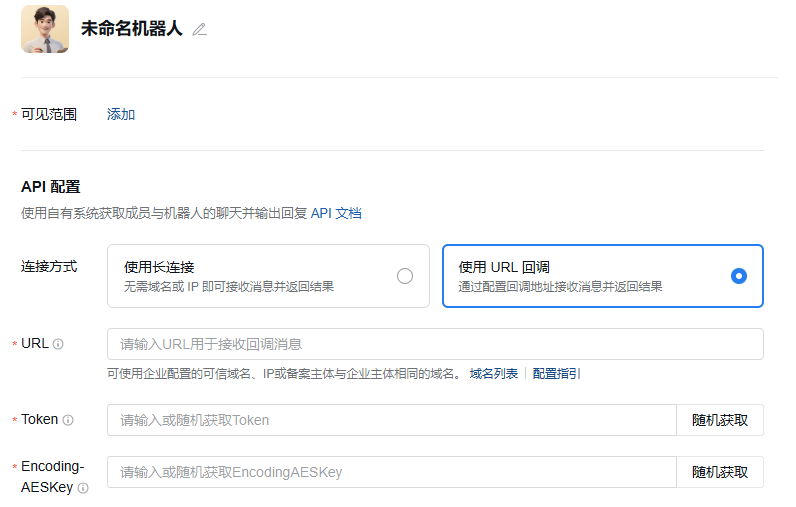
Task: Click 添加 next to 可见范围
Action: pos(121,114)
